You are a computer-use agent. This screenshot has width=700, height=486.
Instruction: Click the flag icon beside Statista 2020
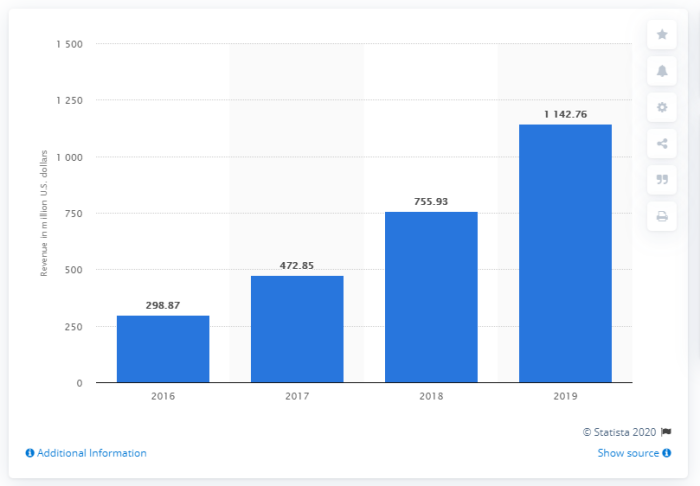tap(666, 432)
